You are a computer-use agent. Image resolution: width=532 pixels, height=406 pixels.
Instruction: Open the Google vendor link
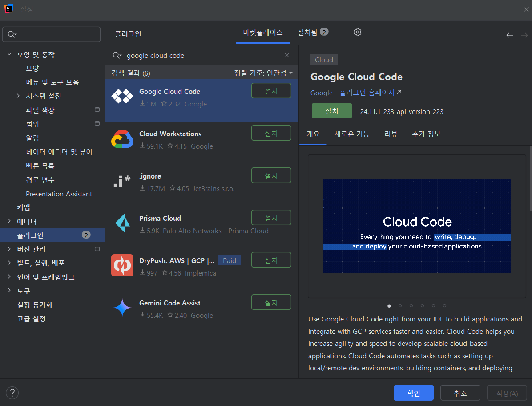pos(321,93)
